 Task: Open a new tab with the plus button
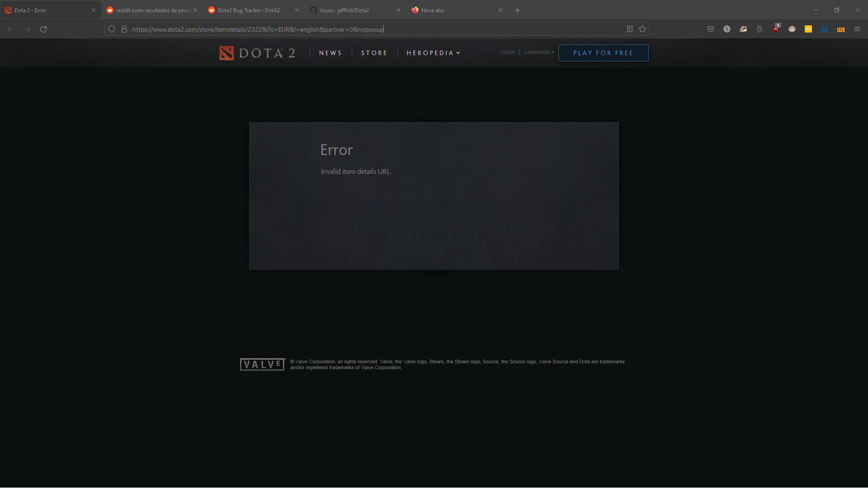[x=517, y=9]
